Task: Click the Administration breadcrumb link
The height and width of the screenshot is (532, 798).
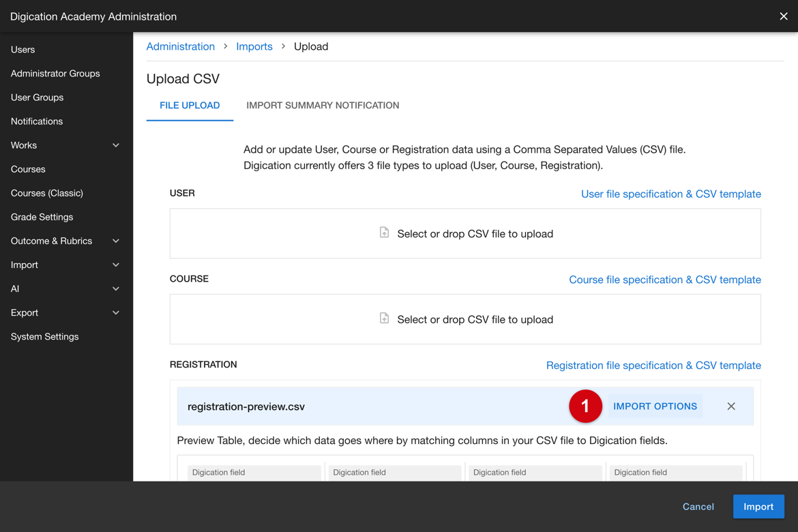Action: [x=181, y=46]
